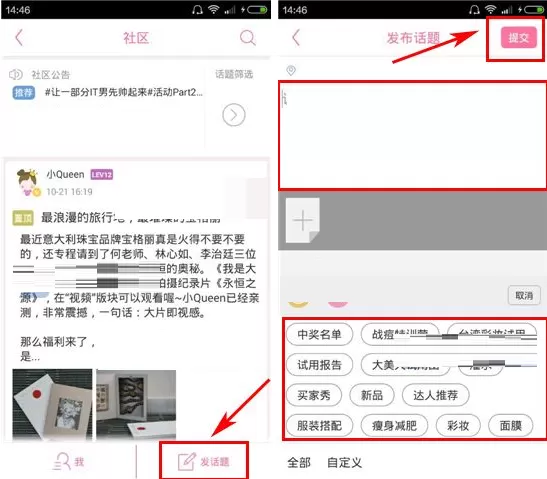Viewport: 547px width, 479px height.
Task: Tap the 社区公告 speaker icon
Action: [x=15, y=74]
